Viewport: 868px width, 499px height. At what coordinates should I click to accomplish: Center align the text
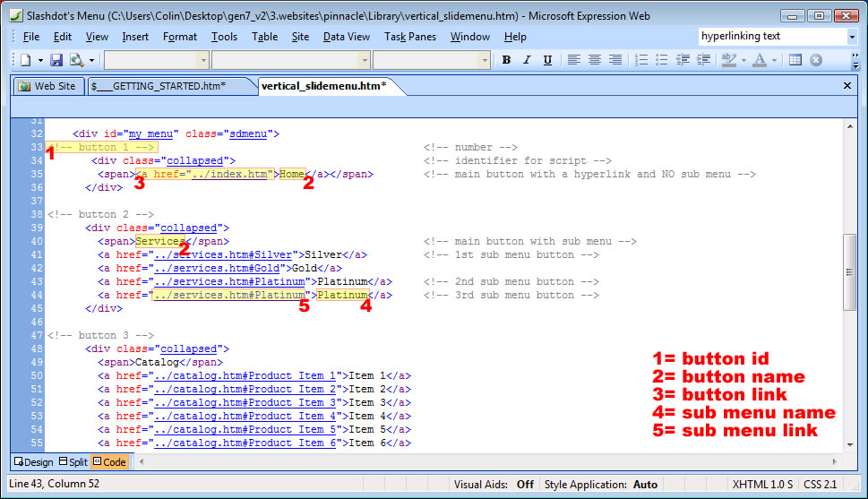coord(594,60)
